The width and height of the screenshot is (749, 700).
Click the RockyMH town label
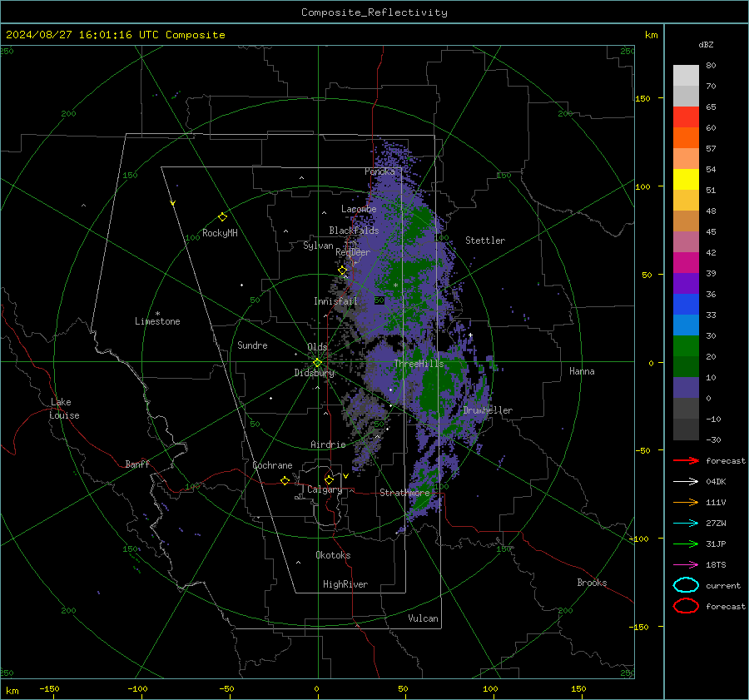(220, 233)
